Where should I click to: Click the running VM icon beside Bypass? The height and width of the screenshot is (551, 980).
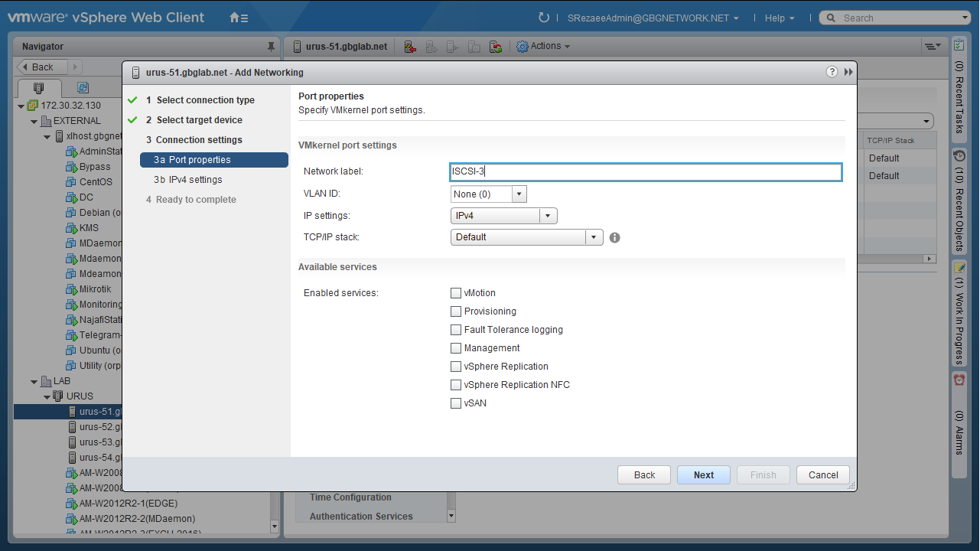72,167
